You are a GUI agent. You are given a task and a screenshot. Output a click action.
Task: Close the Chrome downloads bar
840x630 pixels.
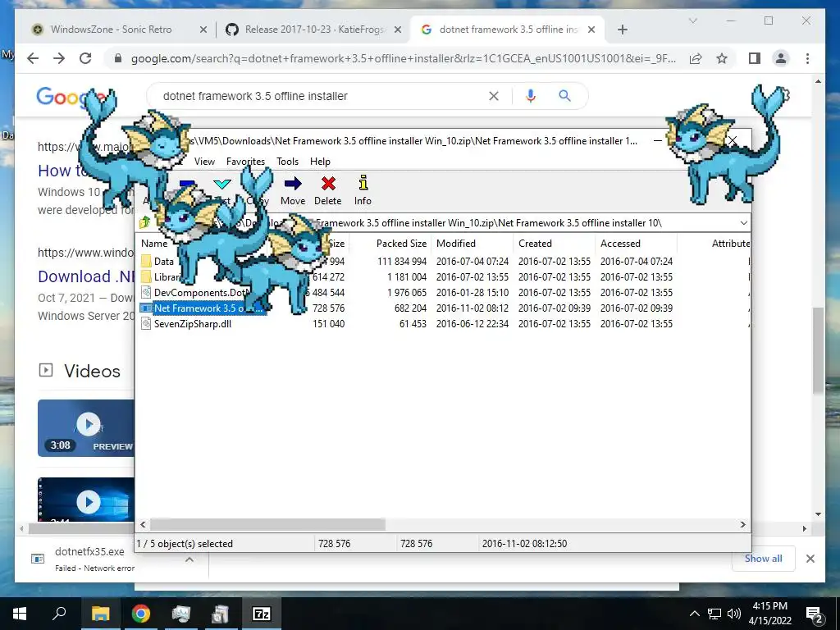coord(810,559)
